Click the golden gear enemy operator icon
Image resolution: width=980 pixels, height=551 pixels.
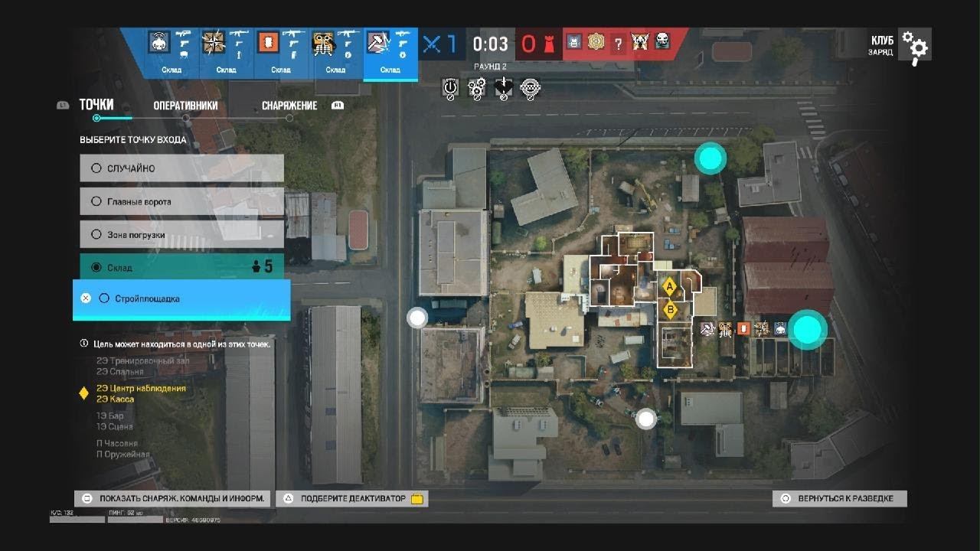(x=596, y=42)
